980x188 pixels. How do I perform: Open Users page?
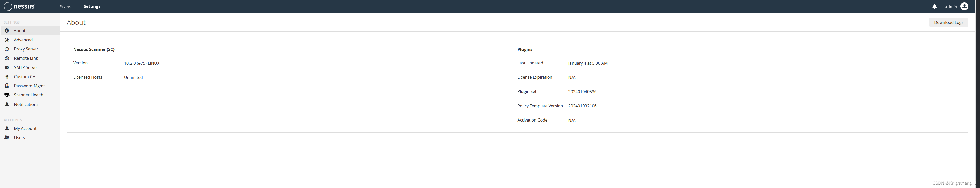pos(30,138)
